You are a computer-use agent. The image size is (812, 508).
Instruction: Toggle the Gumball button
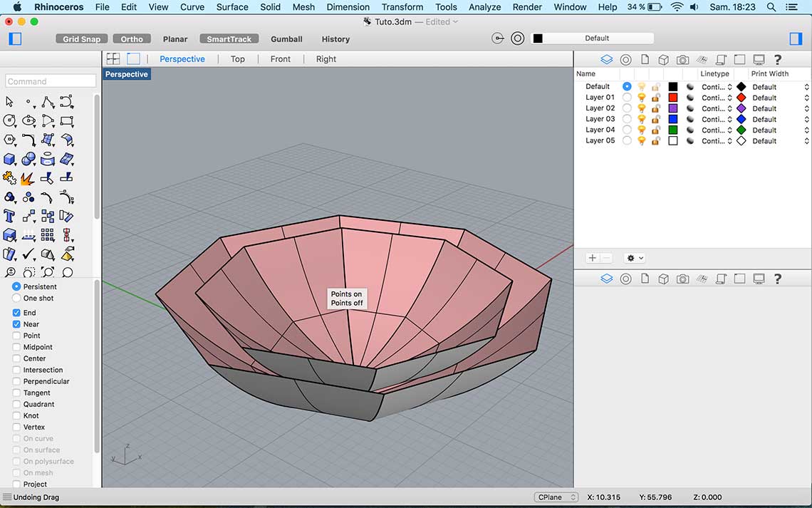click(286, 39)
